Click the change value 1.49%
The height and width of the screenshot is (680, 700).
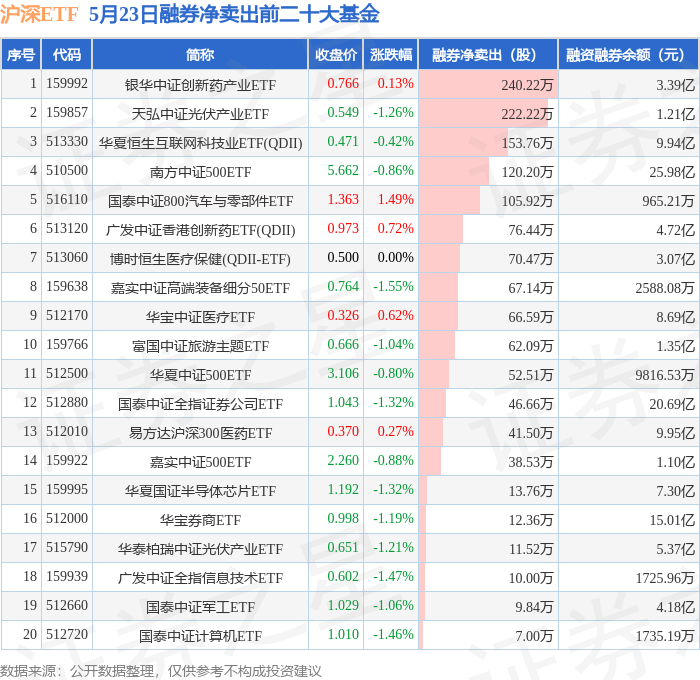coord(396,199)
